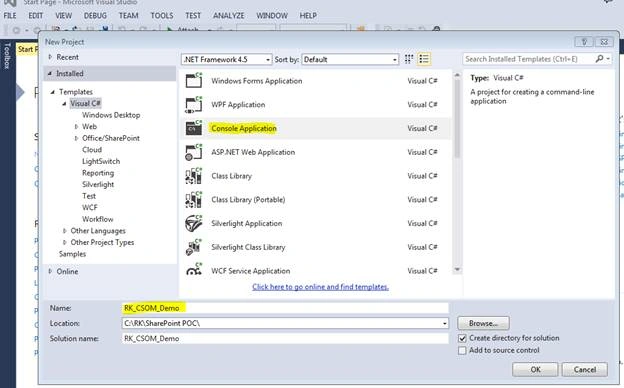The height and width of the screenshot is (388, 624).
Task: Select WCF in the templates tree
Action: (90, 207)
